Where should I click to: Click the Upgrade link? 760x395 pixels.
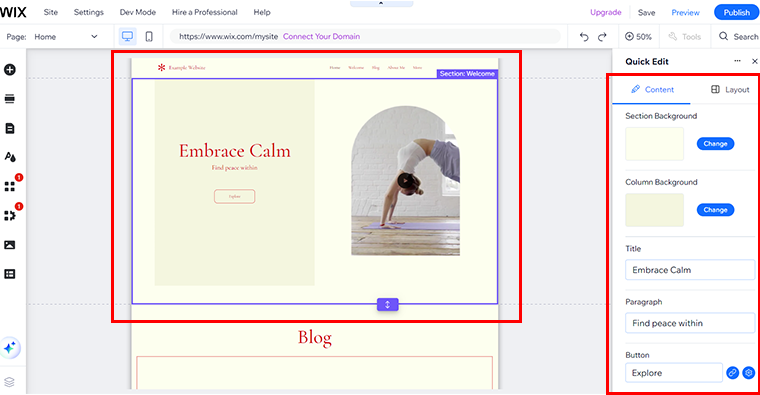click(605, 13)
